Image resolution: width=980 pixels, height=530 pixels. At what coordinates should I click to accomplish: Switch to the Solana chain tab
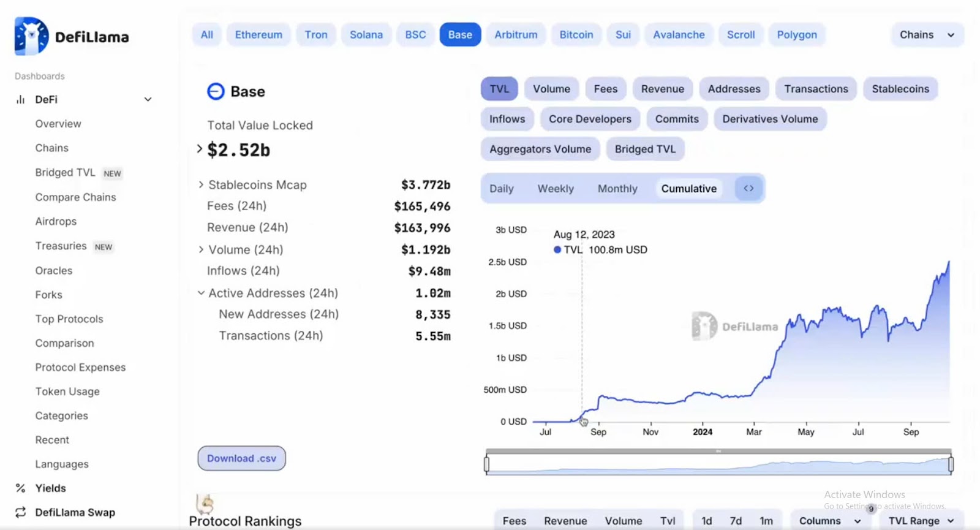click(x=366, y=35)
